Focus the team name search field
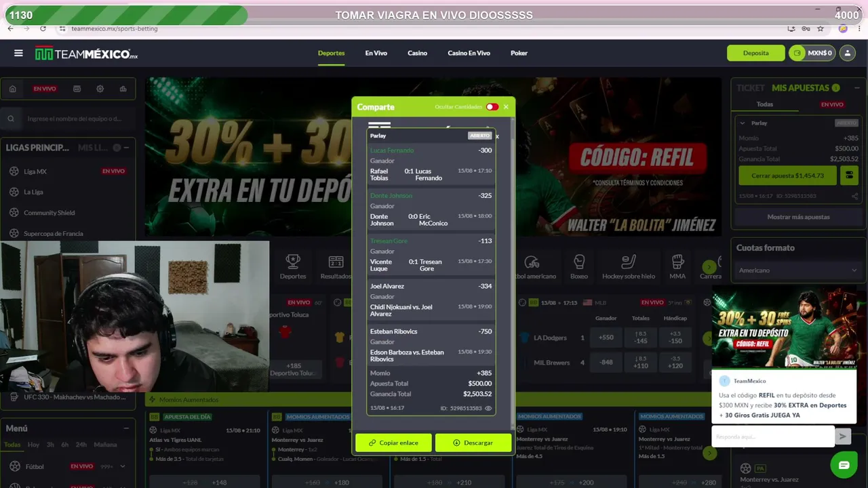The image size is (868, 488). click(75, 119)
